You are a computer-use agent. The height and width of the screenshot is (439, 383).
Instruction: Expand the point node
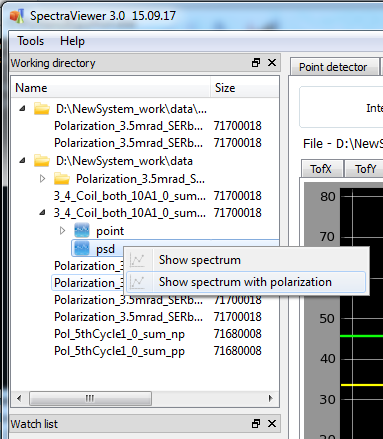click(x=62, y=230)
